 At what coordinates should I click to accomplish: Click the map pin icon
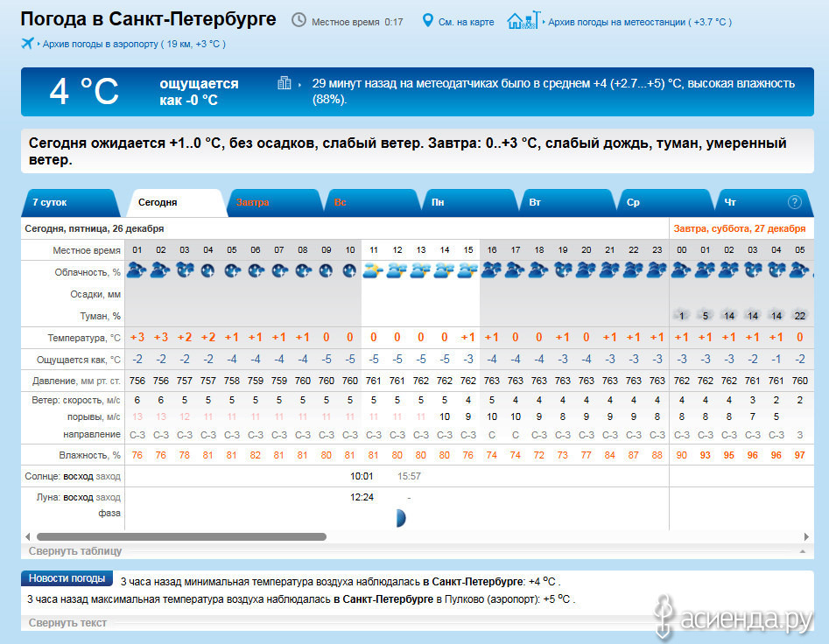[x=428, y=20]
